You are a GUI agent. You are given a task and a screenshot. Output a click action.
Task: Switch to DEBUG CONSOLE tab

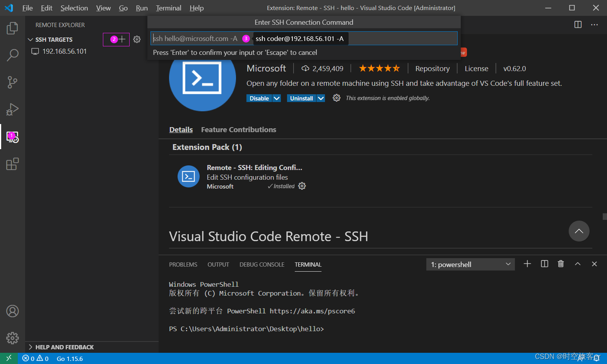[x=262, y=265]
